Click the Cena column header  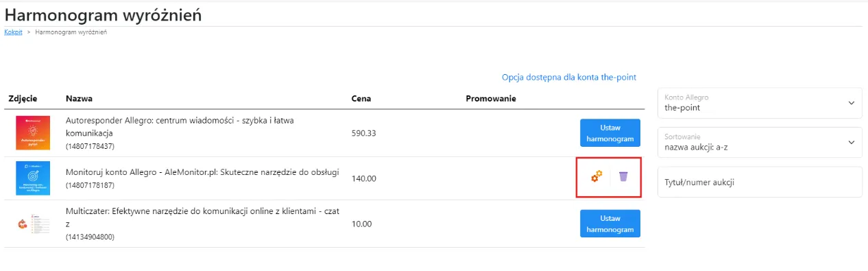click(x=361, y=98)
